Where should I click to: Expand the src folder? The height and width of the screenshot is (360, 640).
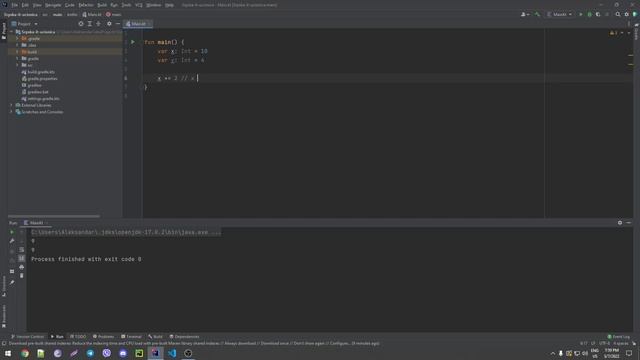pyautogui.click(x=17, y=65)
